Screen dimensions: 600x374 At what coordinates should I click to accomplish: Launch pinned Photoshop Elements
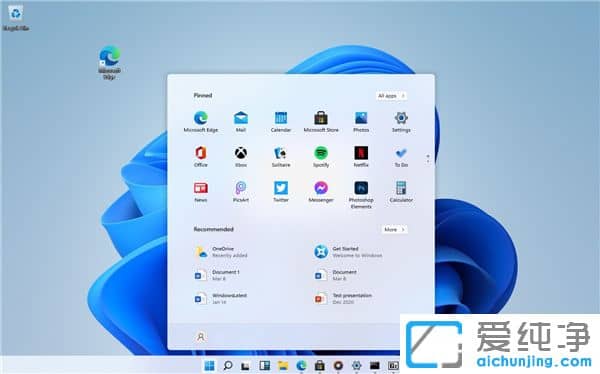(x=361, y=195)
